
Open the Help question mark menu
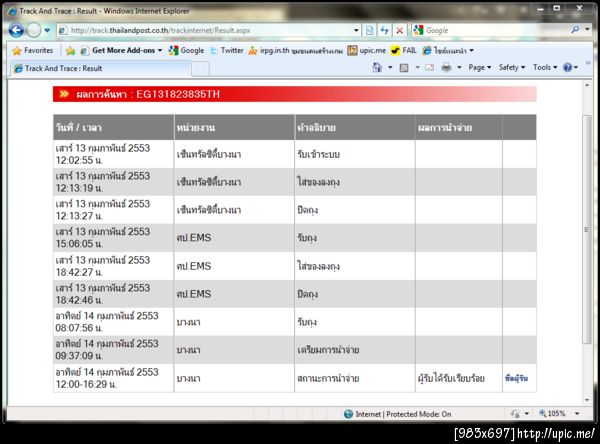570,68
